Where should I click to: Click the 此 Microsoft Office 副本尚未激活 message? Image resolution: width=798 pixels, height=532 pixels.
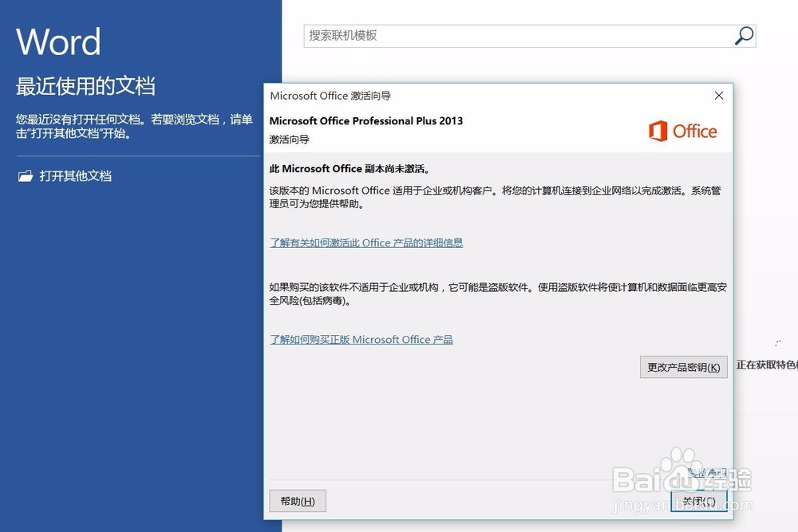(350, 169)
